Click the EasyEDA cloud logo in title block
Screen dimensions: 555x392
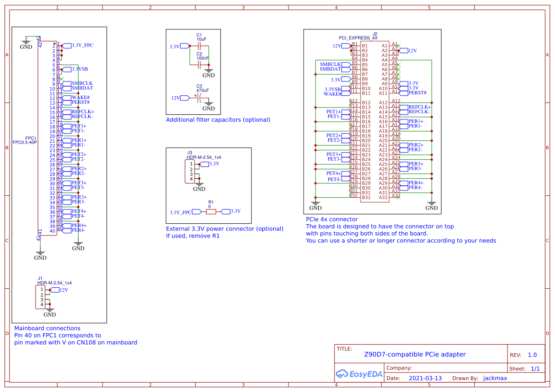[x=342, y=374]
